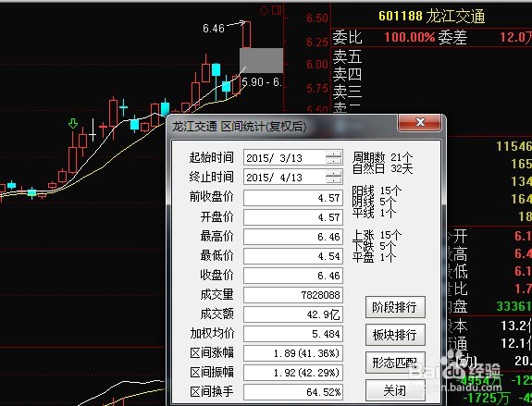Screen dimensions: 532x406
Task: Click the 6.50 price axis label
Action: [317, 18]
